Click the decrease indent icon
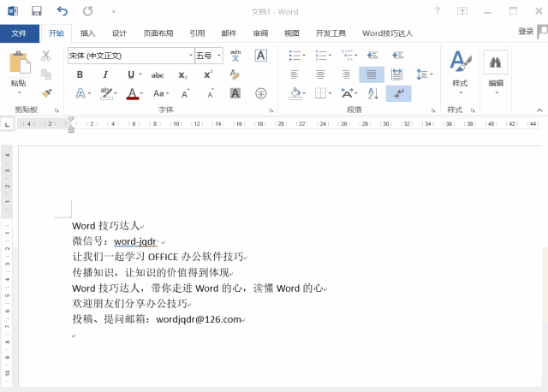This screenshot has height=392, width=548. coord(372,55)
